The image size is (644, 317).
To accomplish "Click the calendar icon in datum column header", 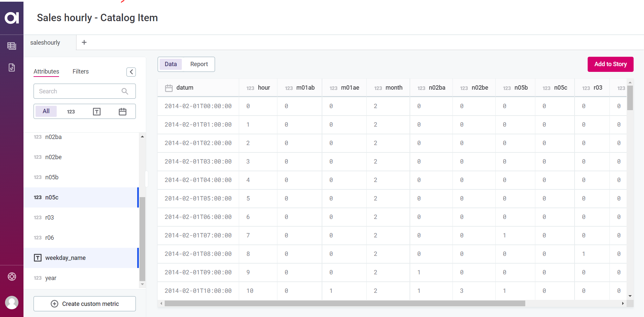I will click(x=169, y=88).
